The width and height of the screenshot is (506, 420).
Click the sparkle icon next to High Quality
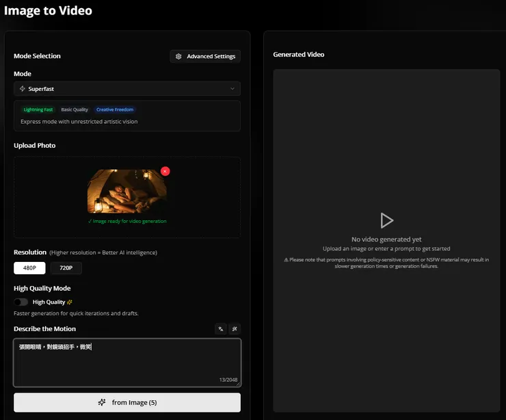pos(69,302)
